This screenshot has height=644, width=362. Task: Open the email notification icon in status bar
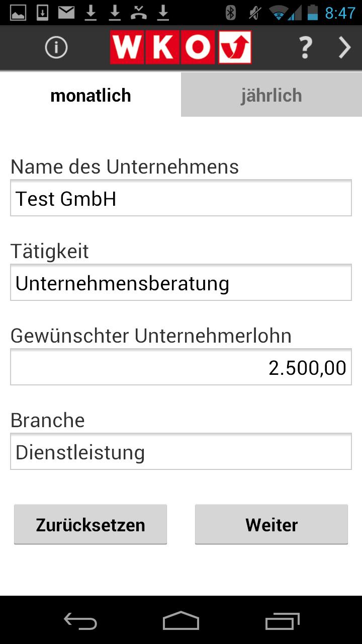(65, 12)
